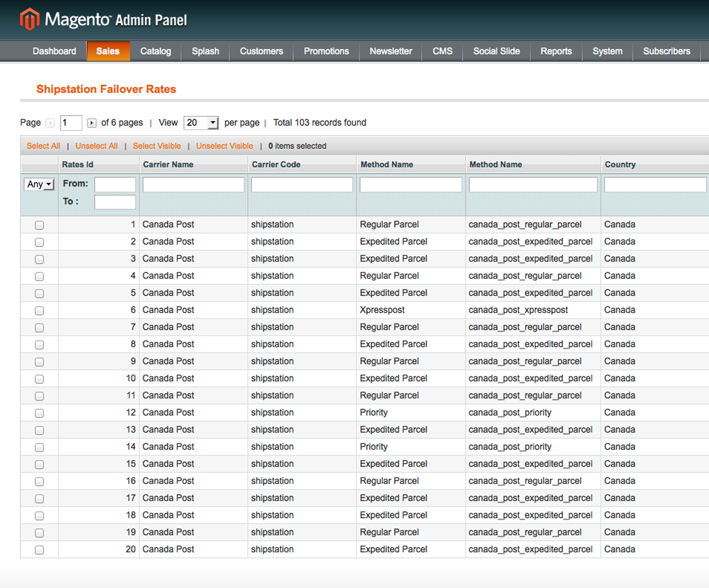Viewport: 709px width, 588px height.
Task: Click the current page number field
Action: point(71,123)
